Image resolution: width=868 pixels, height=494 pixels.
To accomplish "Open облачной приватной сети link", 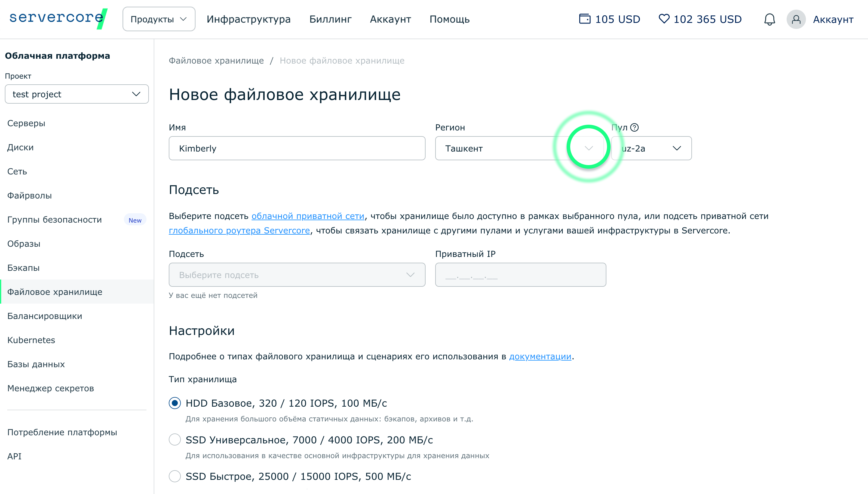I will pyautogui.click(x=307, y=216).
